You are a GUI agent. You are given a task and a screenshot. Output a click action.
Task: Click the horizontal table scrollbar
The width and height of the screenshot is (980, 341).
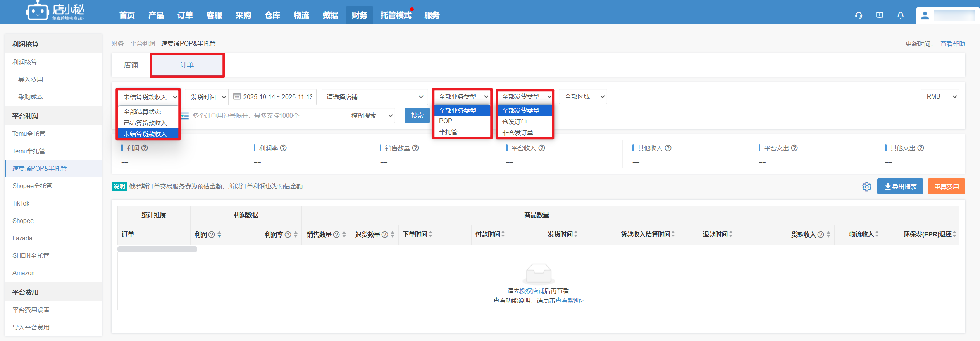coord(157,249)
